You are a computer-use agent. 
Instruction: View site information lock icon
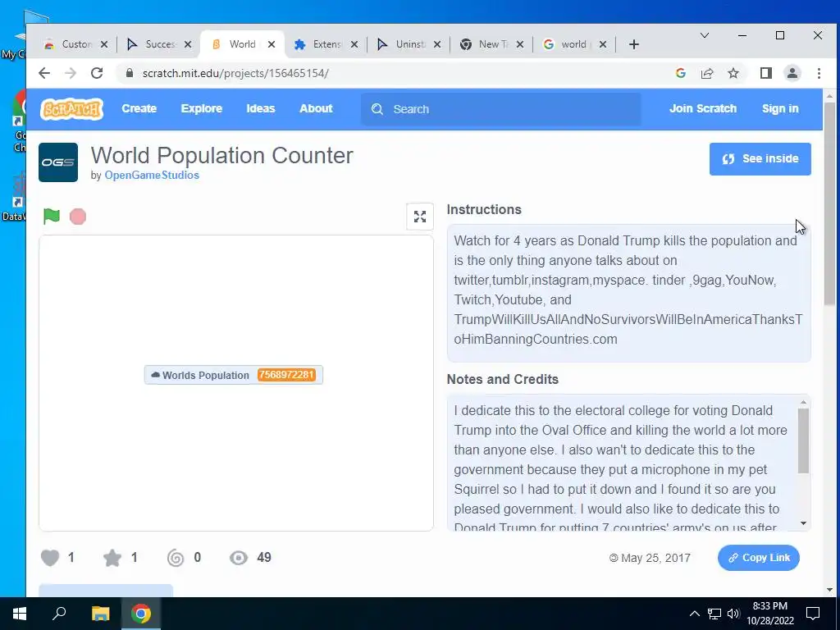tap(129, 73)
